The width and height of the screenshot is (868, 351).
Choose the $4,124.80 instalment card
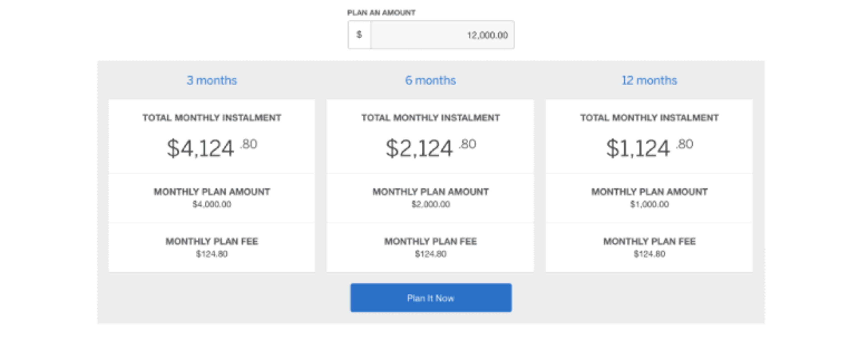pos(212,148)
